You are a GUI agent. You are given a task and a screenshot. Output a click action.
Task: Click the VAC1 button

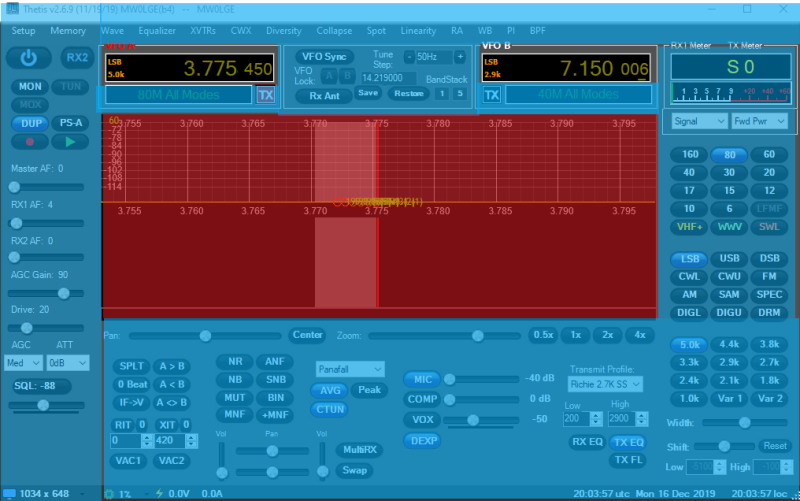coord(128,461)
